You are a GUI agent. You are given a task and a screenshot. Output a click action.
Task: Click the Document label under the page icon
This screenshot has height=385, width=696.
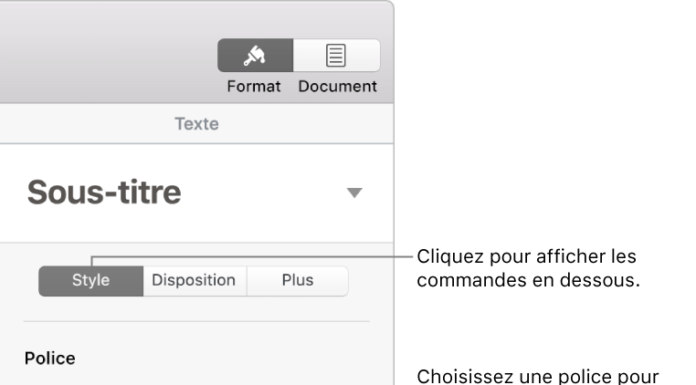(337, 86)
